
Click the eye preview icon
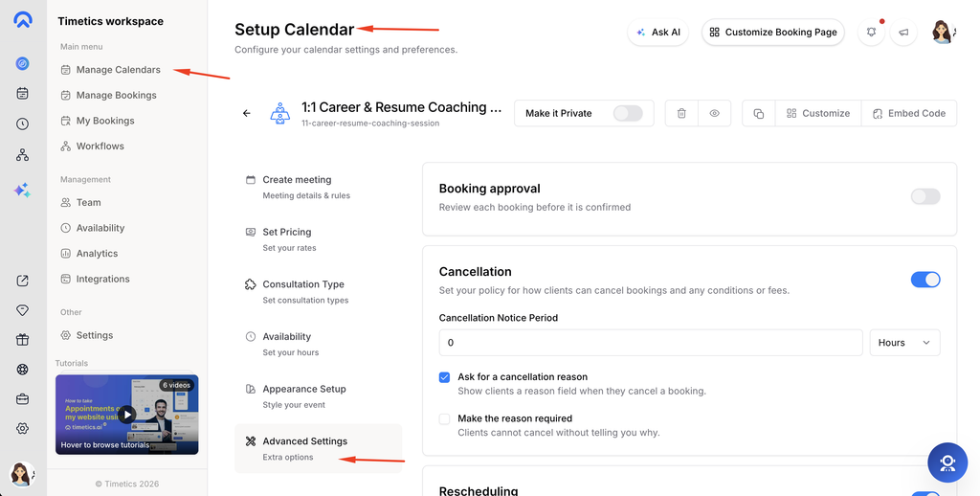(x=714, y=113)
